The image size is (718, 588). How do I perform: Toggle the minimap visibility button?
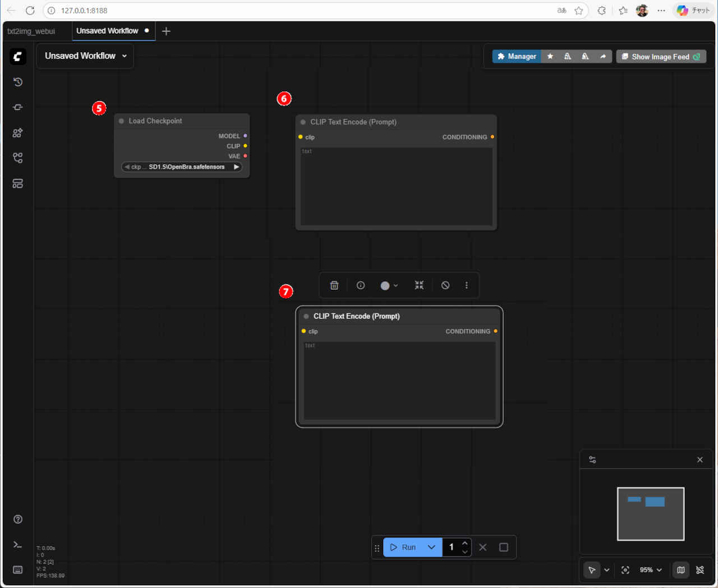pyautogui.click(x=681, y=570)
